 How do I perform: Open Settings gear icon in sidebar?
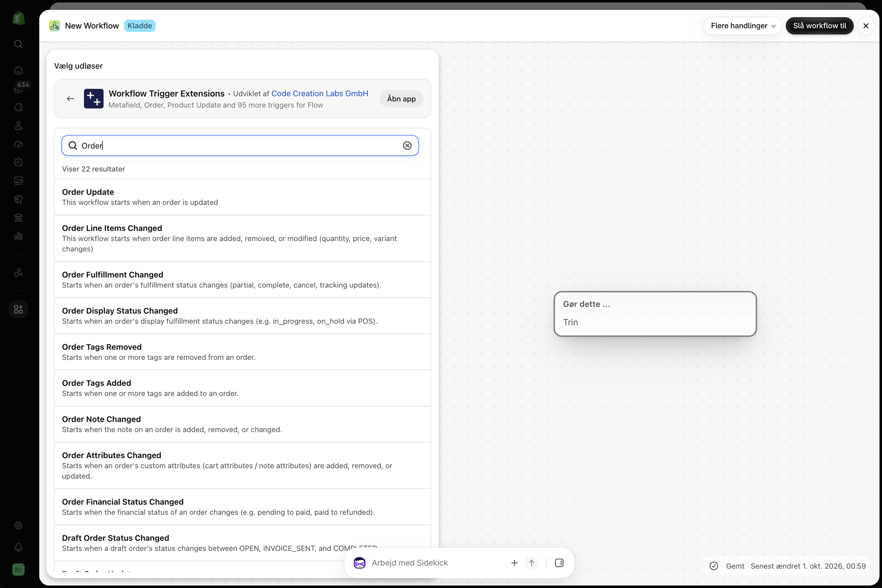18,525
